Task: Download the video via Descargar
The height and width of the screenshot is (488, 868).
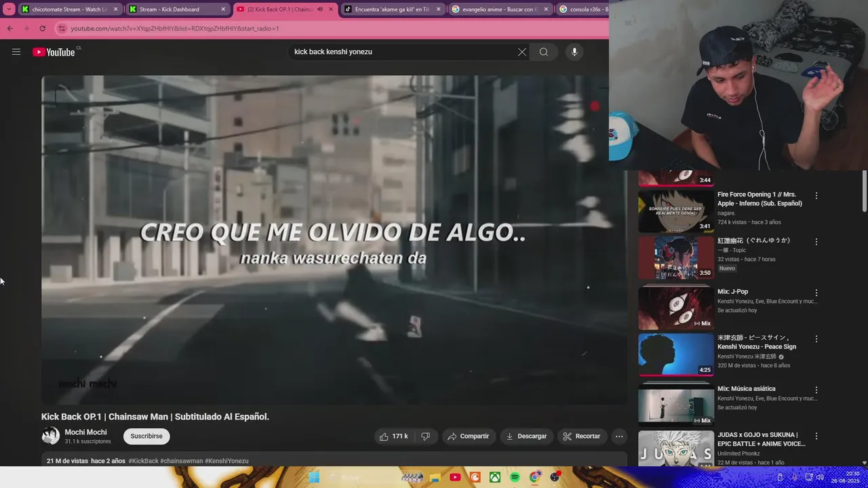Action: (526, 436)
